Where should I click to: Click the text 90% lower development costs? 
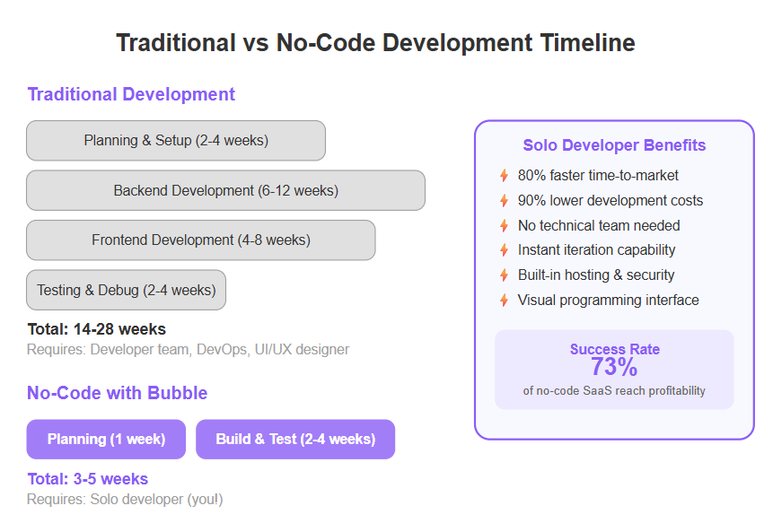click(610, 200)
